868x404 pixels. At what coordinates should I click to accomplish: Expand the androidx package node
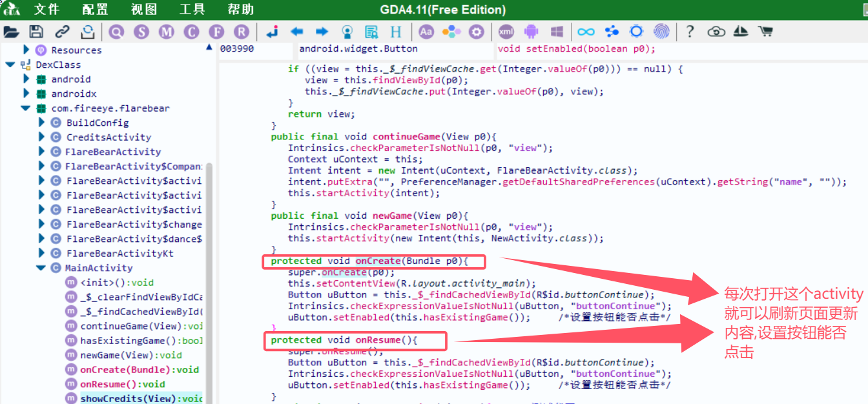pyautogui.click(x=26, y=94)
